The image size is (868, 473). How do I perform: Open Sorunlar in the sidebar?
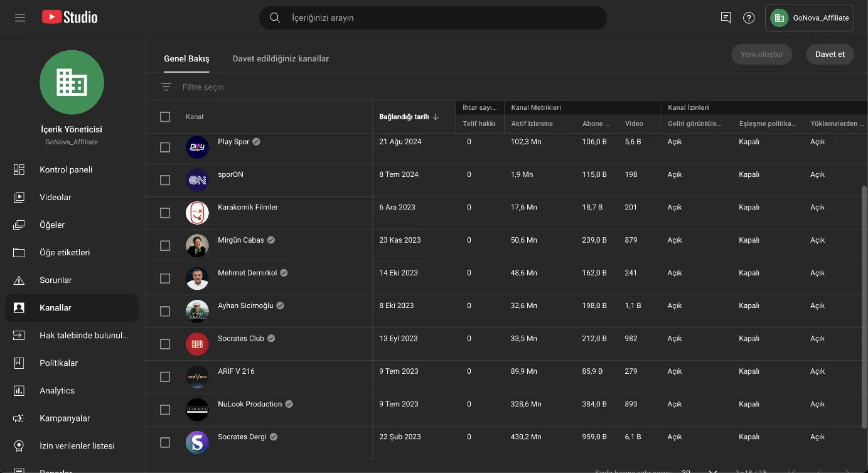coord(72,280)
